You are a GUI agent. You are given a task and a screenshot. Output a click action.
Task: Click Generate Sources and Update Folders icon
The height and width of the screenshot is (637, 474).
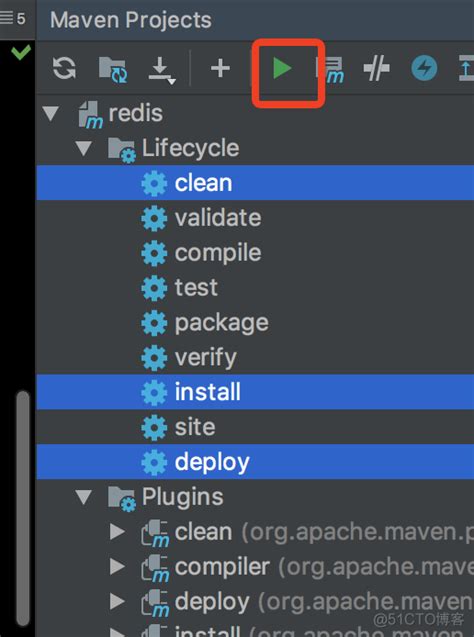[x=113, y=69]
